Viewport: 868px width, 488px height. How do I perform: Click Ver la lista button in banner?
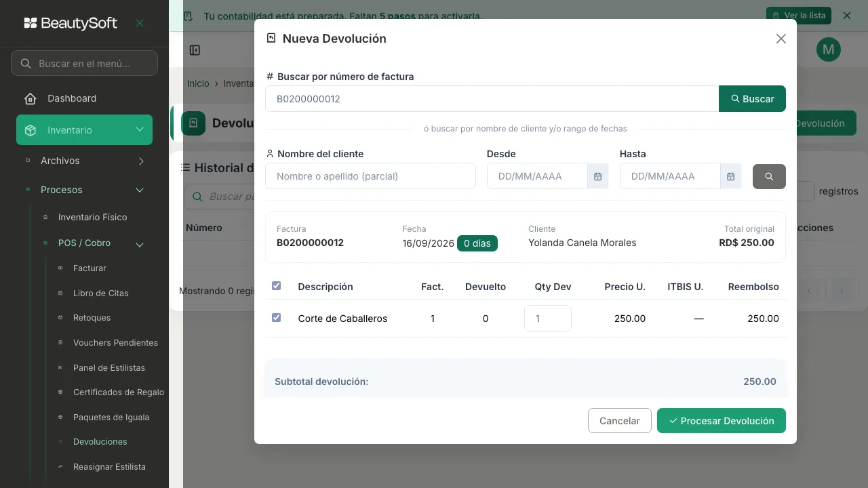click(799, 16)
